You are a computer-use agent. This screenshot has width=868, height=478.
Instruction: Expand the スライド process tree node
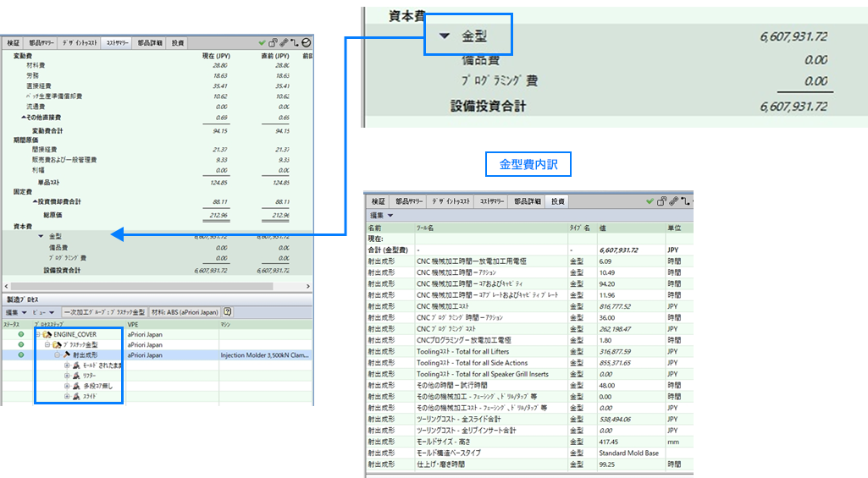pos(67,396)
